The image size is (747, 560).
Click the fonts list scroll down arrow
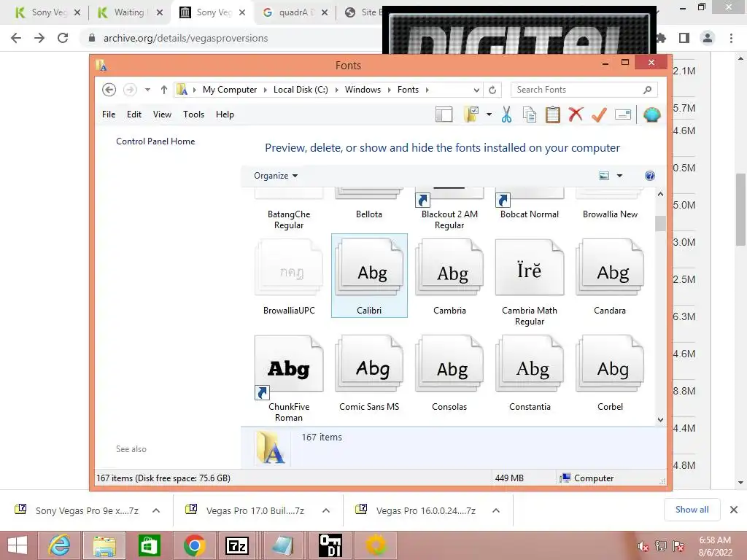(660, 419)
